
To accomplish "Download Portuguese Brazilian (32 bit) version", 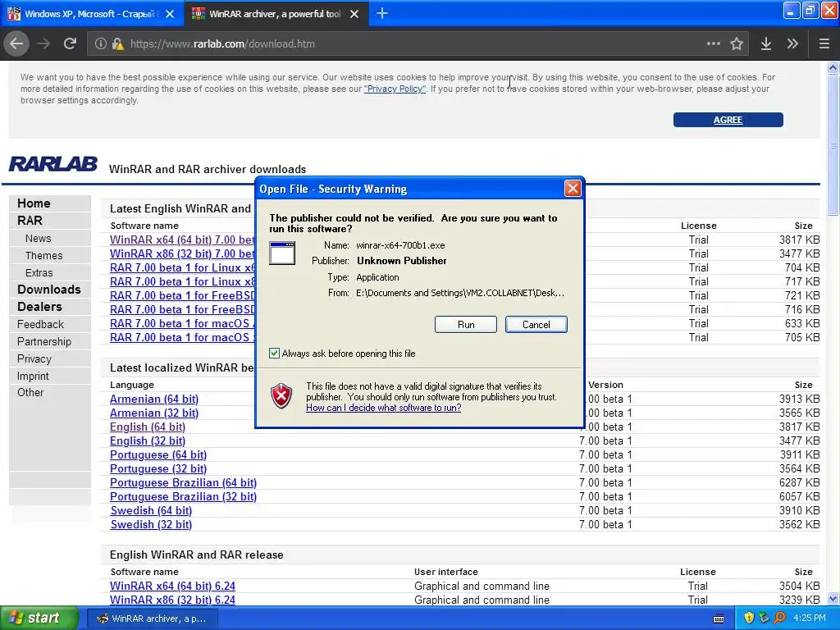I will click(183, 496).
